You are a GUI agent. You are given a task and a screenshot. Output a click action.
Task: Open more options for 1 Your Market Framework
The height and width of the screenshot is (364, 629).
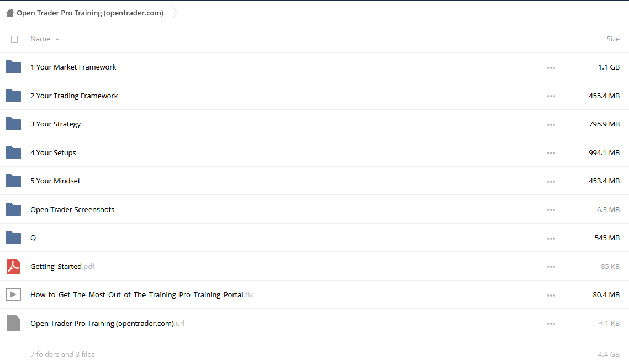point(551,68)
